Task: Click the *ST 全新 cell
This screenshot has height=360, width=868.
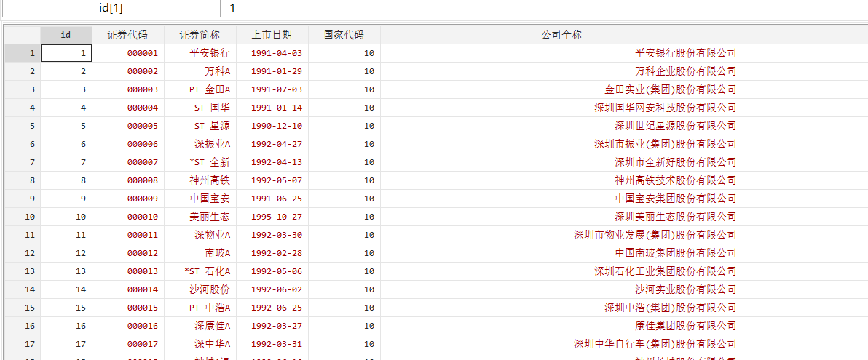Action: [200, 162]
